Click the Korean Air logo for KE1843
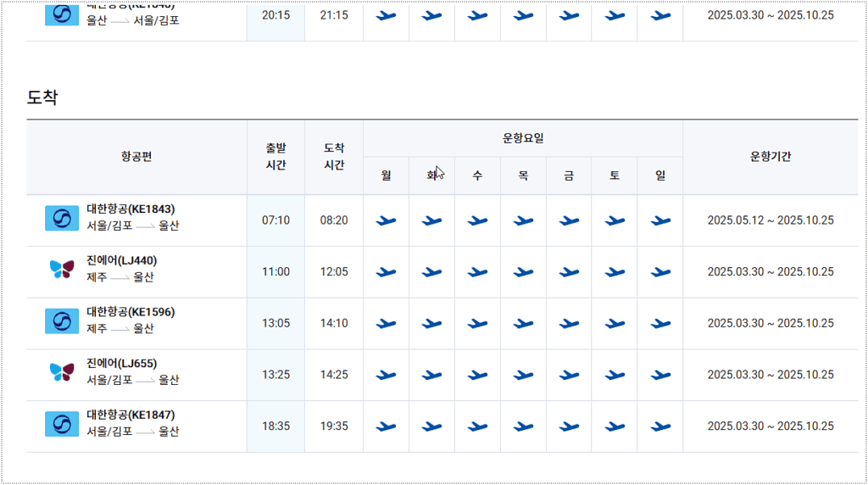The height and width of the screenshot is (485, 868). click(61, 218)
